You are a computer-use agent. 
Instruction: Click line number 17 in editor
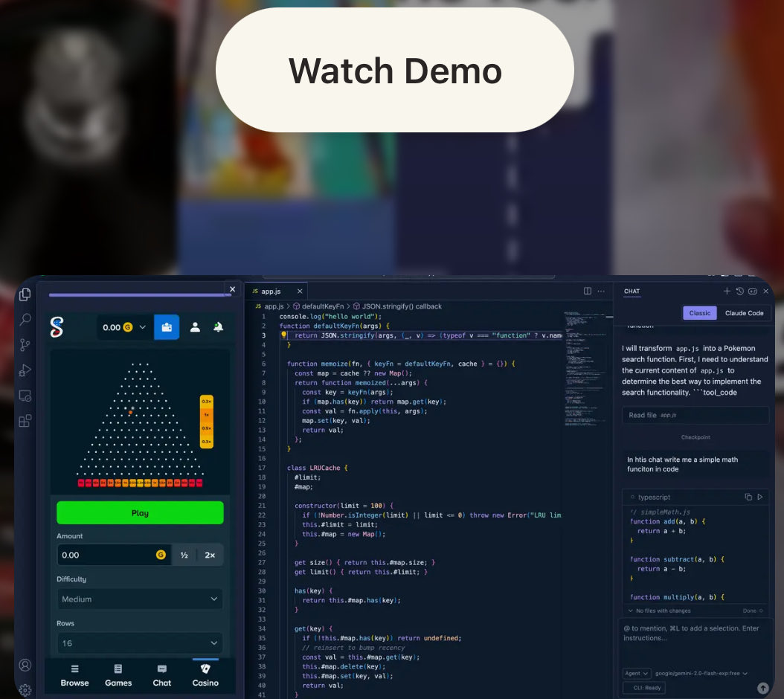pos(262,468)
